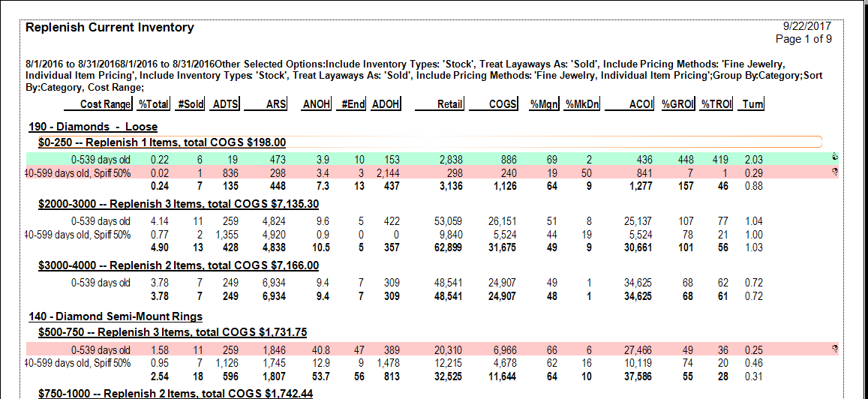Viewport: 868px width, 399px height.
Task: Click thumbs-down icon on the Semi-Mount Rings red row
Action: (x=834, y=349)
